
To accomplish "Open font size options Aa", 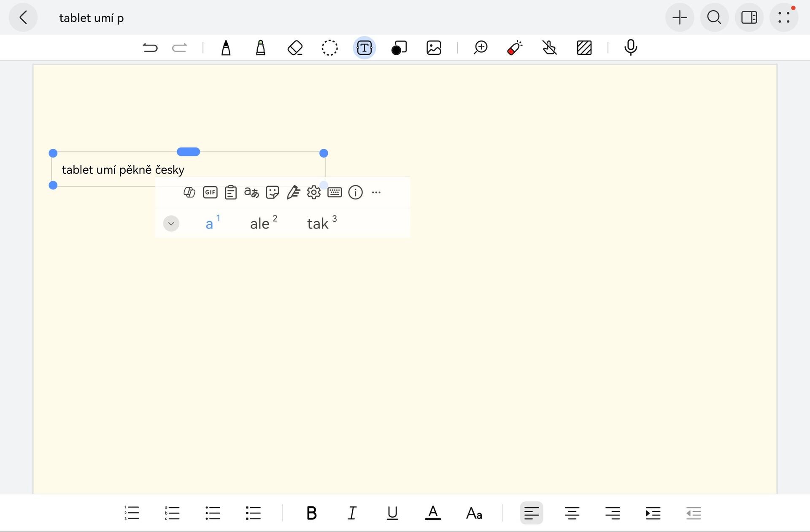I will [x=474, y=513].
